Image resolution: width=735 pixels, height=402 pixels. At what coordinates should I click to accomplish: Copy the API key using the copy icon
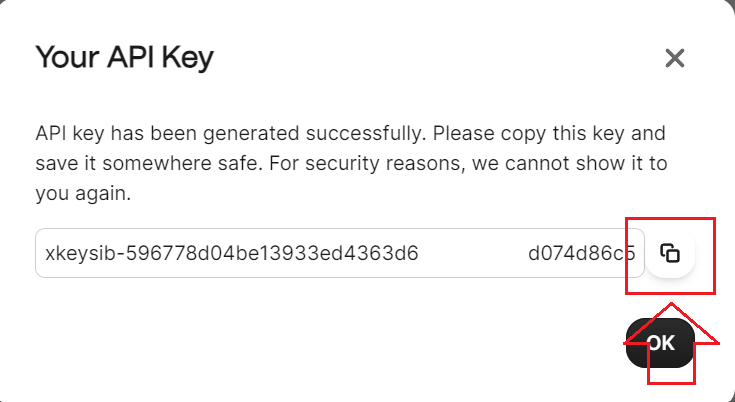click(670, 253)
